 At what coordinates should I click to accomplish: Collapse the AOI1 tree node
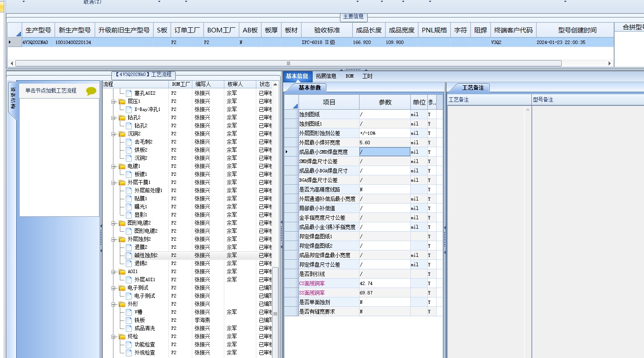[114, 272]
